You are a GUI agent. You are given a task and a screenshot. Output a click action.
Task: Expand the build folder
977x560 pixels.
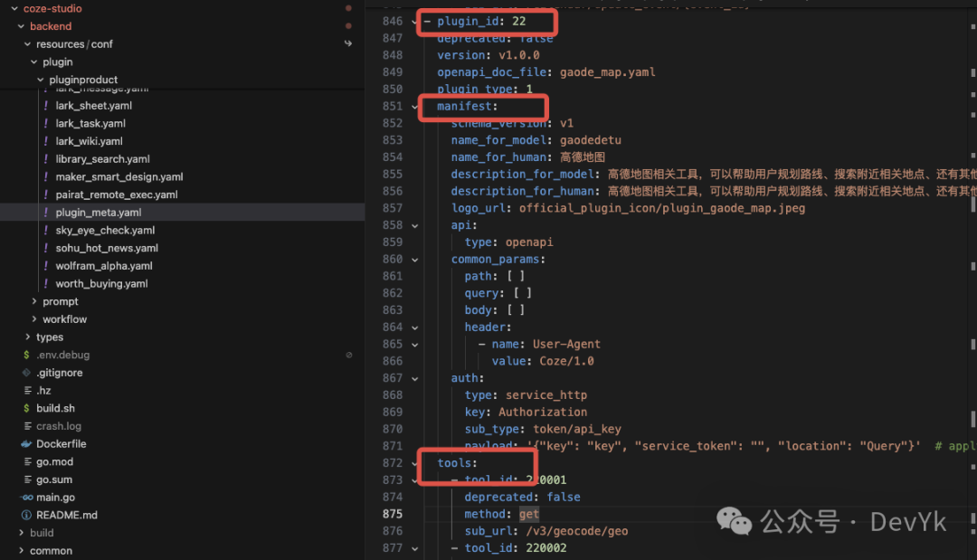click(x=21, y=533)
